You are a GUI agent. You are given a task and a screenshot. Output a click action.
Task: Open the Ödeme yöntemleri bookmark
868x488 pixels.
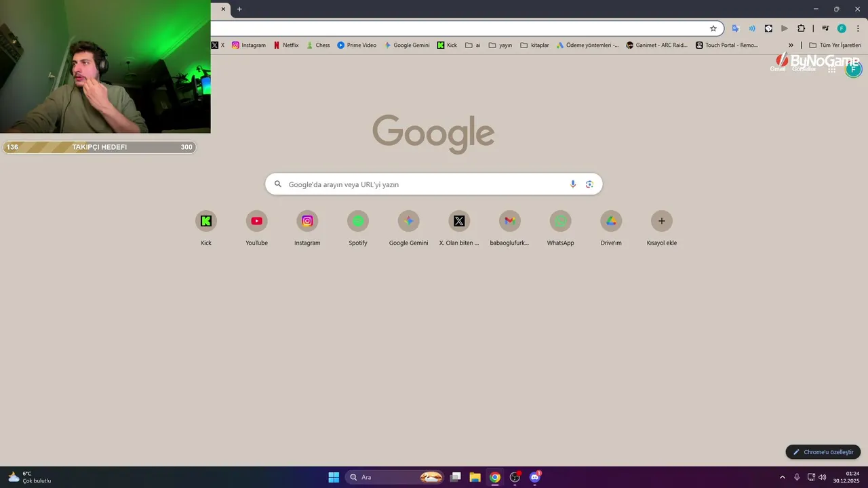point(587,45)
